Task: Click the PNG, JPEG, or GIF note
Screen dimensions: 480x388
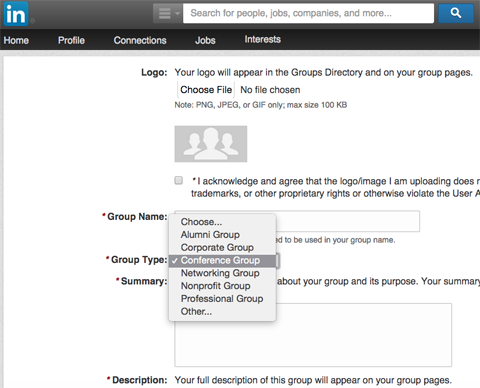Action: point(261,105)
